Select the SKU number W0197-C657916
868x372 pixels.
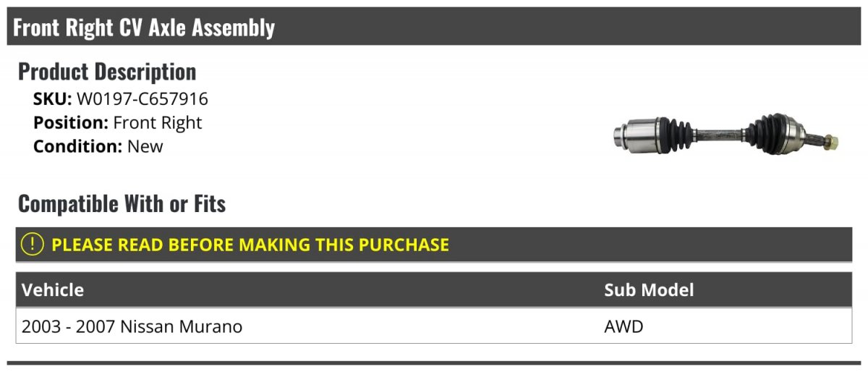tap(142, 98)
